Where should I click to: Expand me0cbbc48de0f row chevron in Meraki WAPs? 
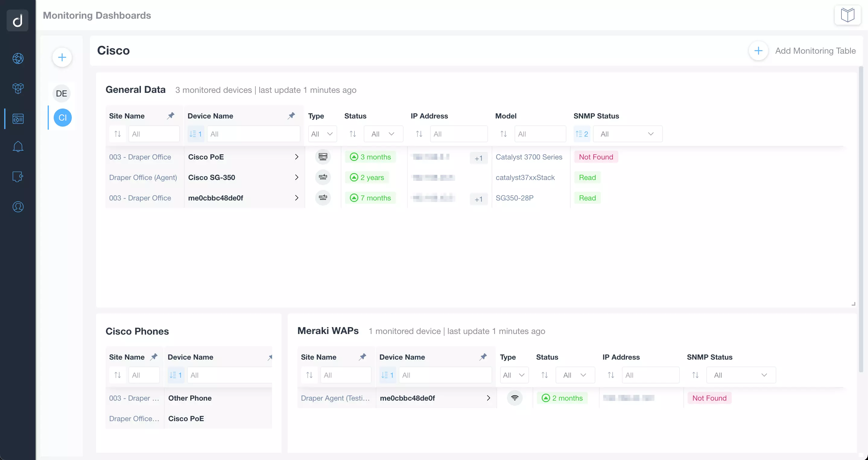click(488, 398)
